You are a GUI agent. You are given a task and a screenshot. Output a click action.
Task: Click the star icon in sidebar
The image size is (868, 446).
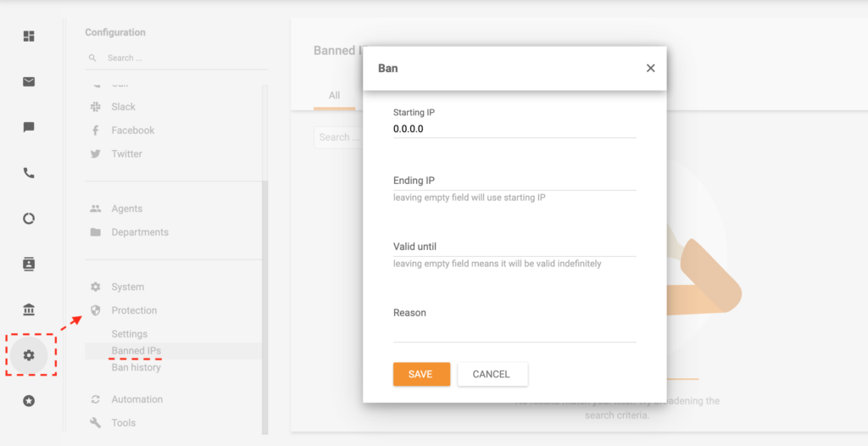pos(29,401)
